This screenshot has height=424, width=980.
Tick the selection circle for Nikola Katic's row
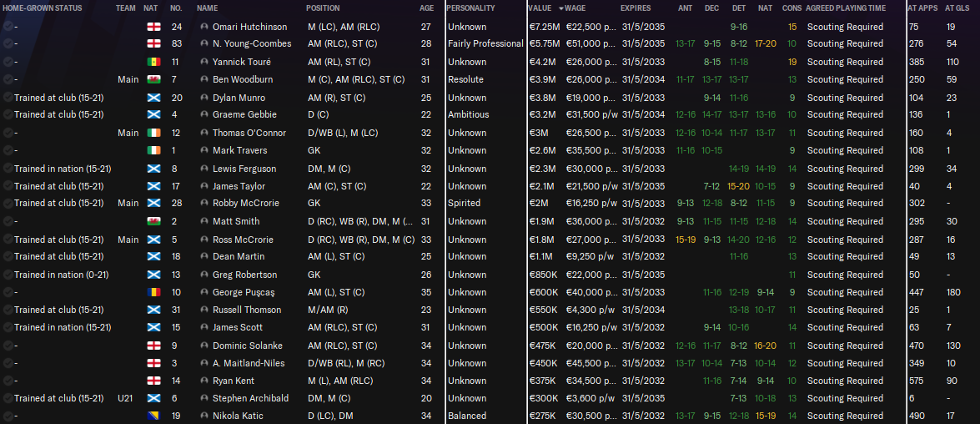(8, 416)
